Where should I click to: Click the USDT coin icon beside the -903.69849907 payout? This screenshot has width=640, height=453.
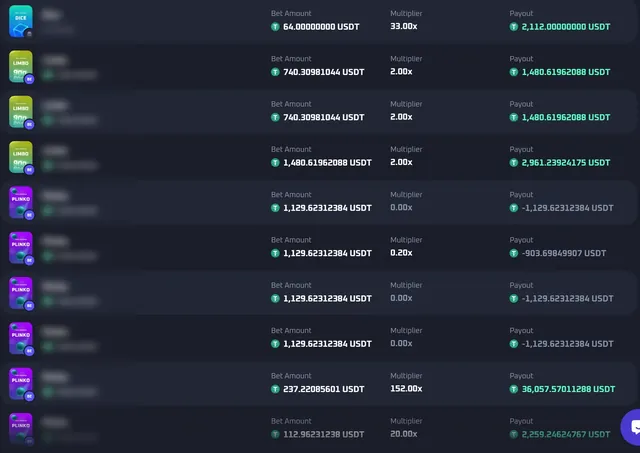coord(513,253)
